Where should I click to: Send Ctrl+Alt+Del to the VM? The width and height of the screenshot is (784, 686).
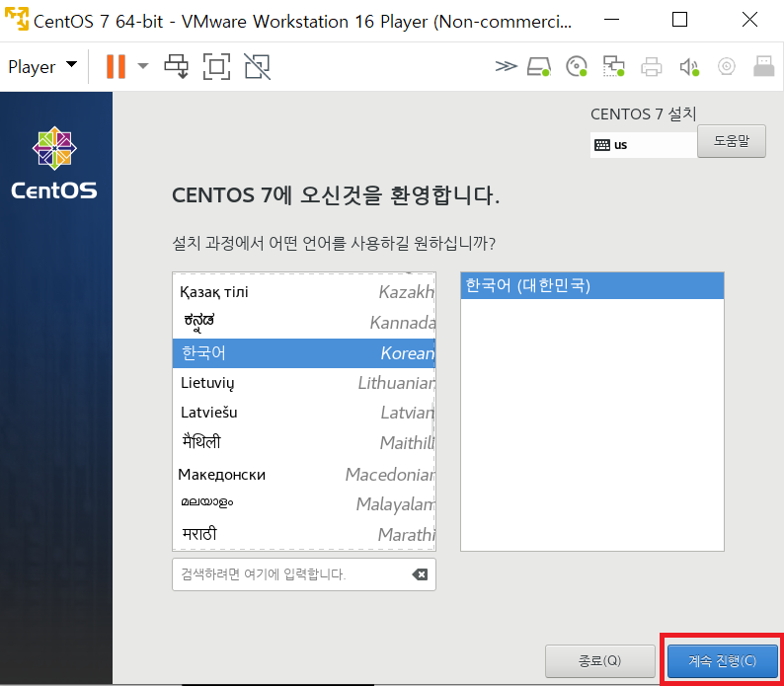coord(177,66)
